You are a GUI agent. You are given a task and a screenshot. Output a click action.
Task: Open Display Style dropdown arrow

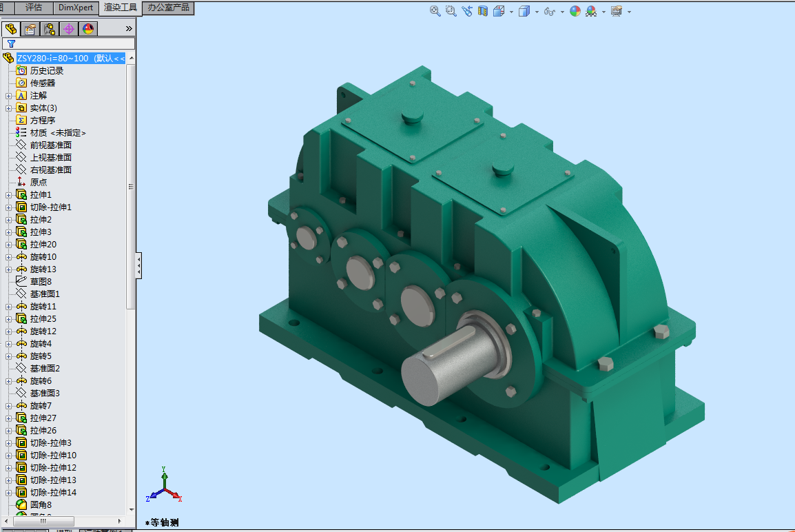point(537,12)
